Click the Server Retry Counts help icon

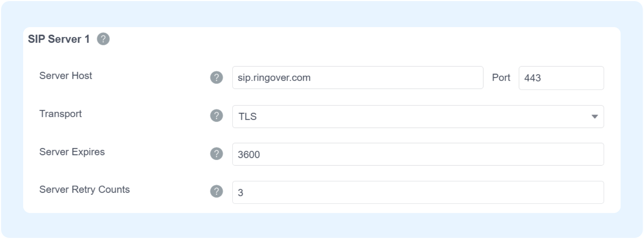pyautogui.click(x=216, y=191)
